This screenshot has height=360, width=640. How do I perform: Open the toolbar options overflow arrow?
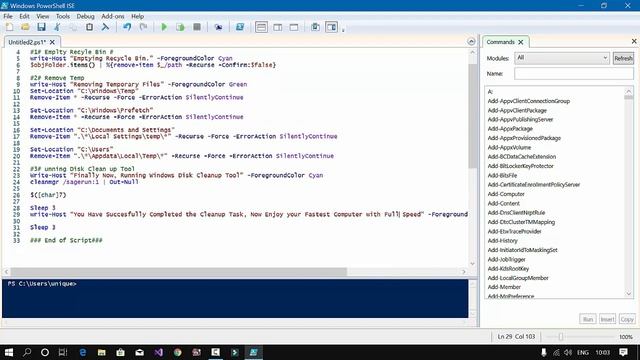(343, 29)
